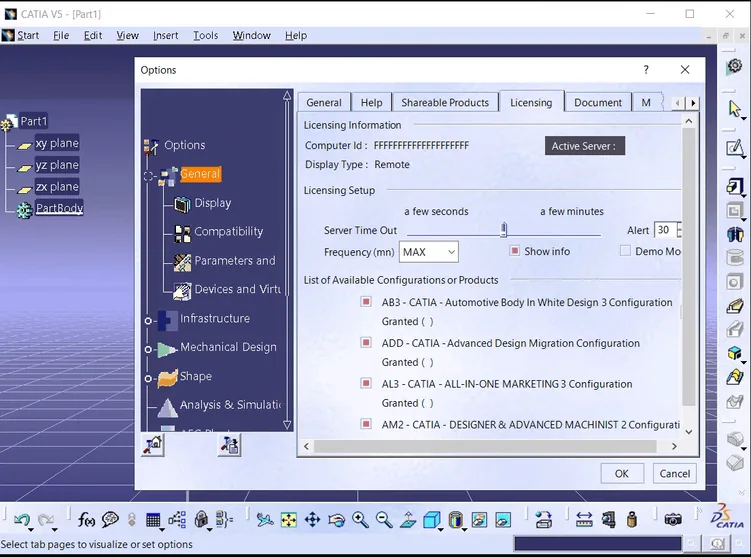The width and height of the screenshot is (751, 557).
Task: Select the Fit All In icon
Action: point(289,520)
